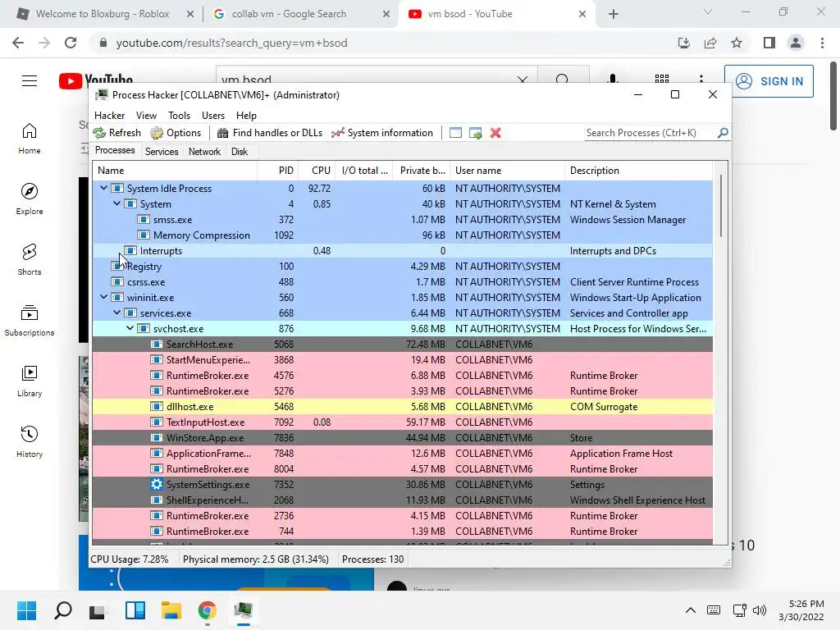Image resolution: width=840 pixels, height=630 pixels.
Task: Select the smss.exe process row
Action: pyautogui.click(x=402, y=220)
